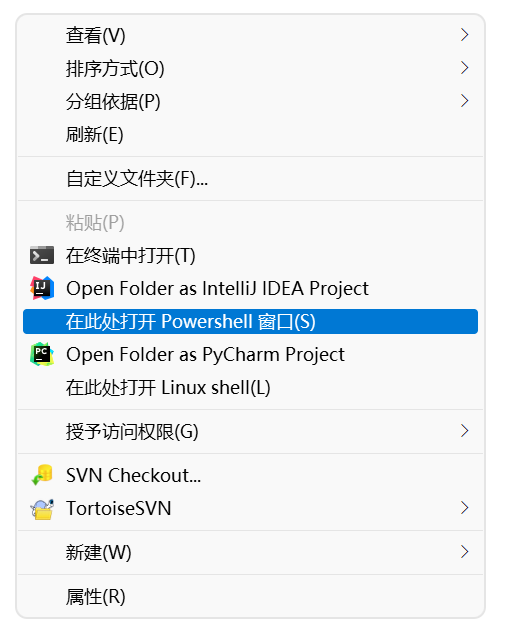This screenshot has width=516, height=627.
Task: Select Open Folder as PyCharm Project
Action: (250, 354)
